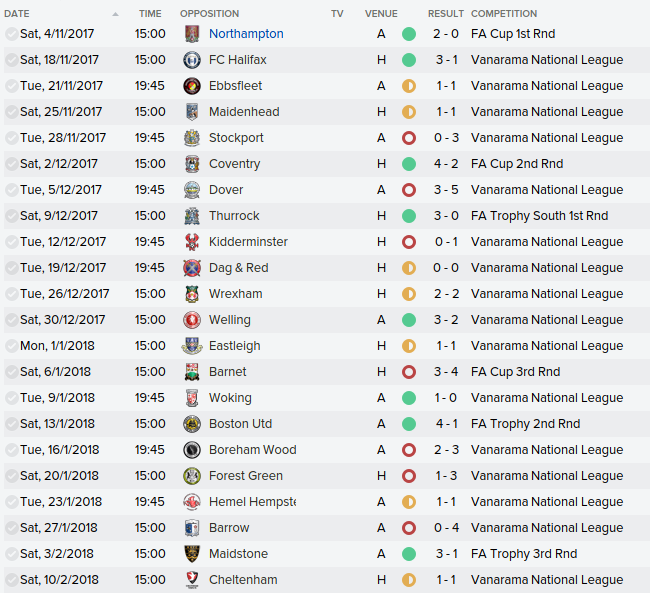Screen dimensions: 650x593
Task: Click the green win indicator for the Welling match
Action: click(409, 320)
